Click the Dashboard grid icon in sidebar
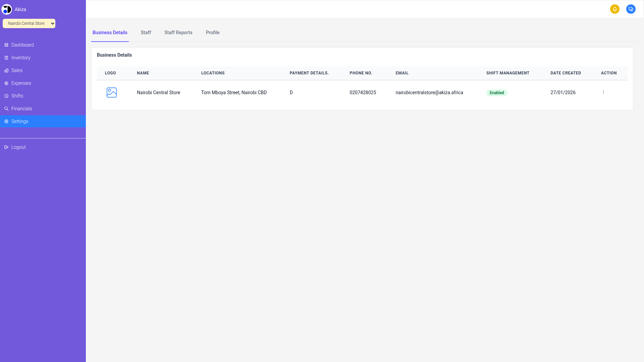The height and width of the screenshot is (362, 644). [x=6, y=45]
